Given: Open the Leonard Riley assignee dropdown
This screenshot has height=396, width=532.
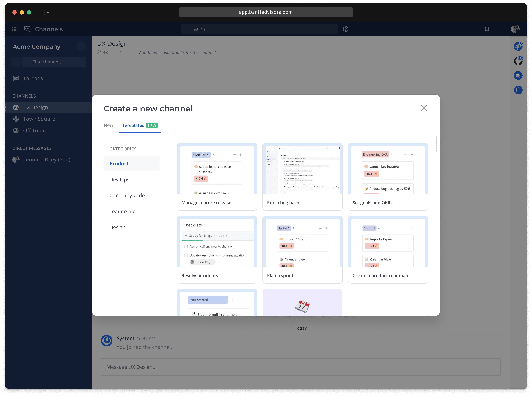Looking at the screenshot, I should tap(203, 262).
